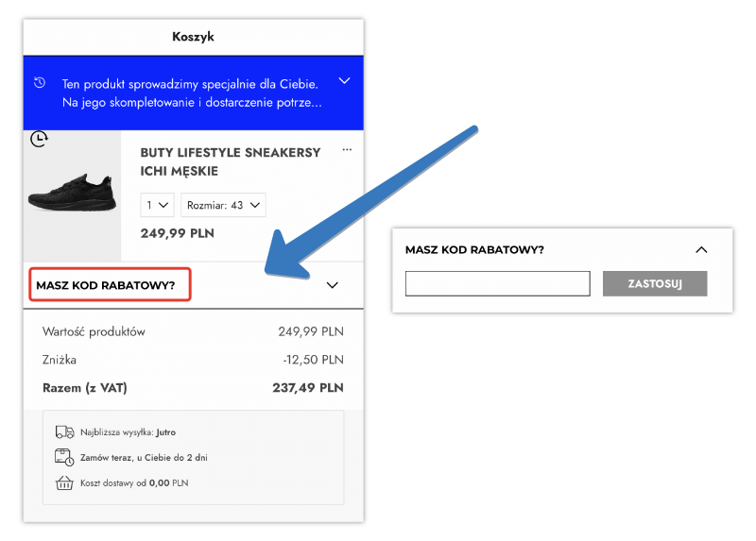
Task: Click the package with clock icon
Action: point(64,457)
